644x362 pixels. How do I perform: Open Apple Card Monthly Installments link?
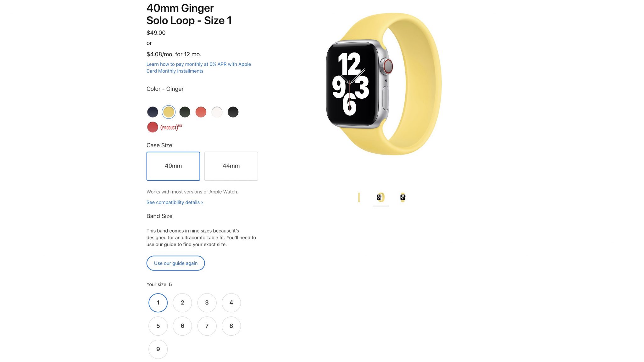click(x=199, y=68)
